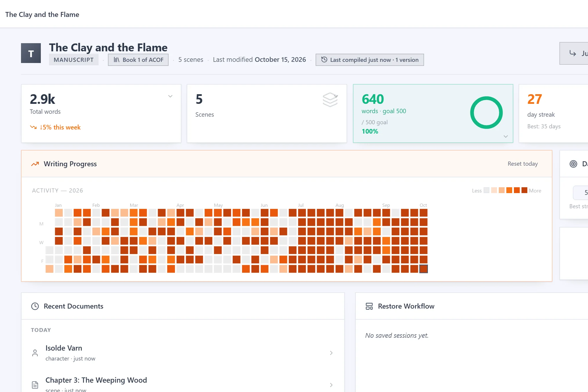588x392 pixels.
Task: Click the Recent Documents clock icon
Action: (x=35, y=306)
